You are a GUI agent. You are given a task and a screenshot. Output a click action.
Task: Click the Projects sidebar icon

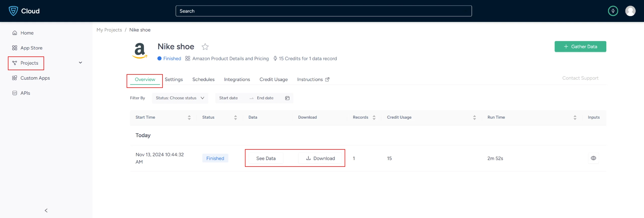(x=15, y=63)
